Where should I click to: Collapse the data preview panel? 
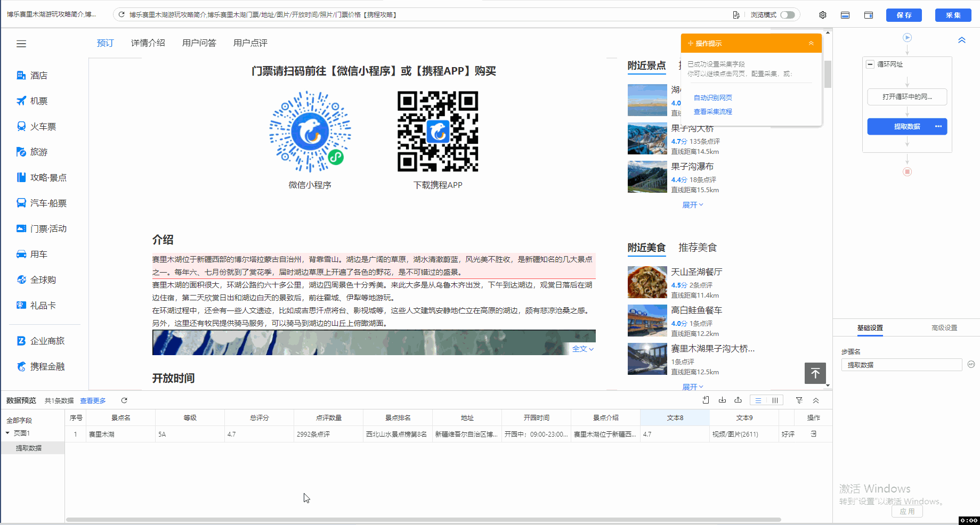tap(816, 400)
